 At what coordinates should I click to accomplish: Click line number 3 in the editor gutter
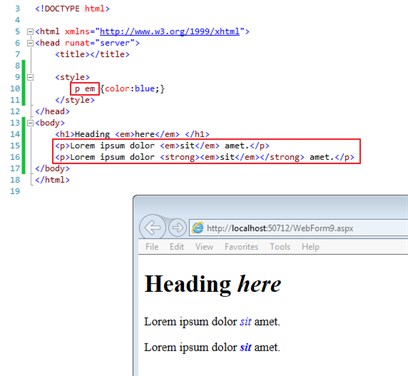click(17, 9)
